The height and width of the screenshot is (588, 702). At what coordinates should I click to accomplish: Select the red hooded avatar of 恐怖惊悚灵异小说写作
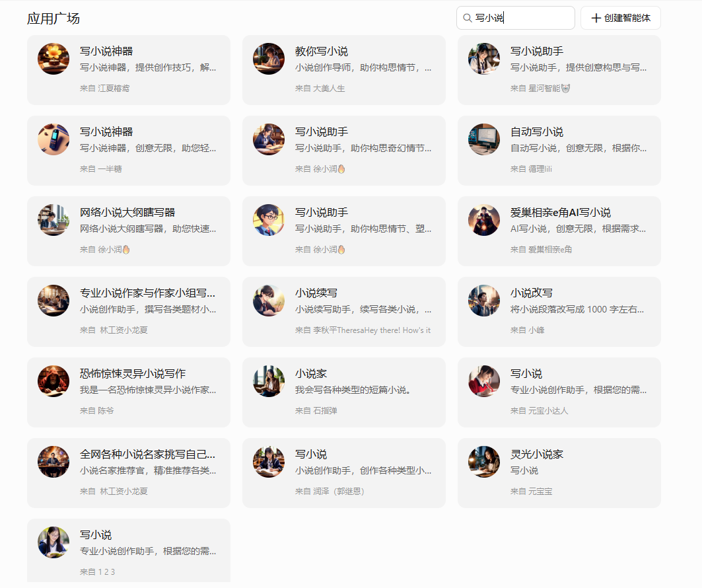(x=53, y=381)
